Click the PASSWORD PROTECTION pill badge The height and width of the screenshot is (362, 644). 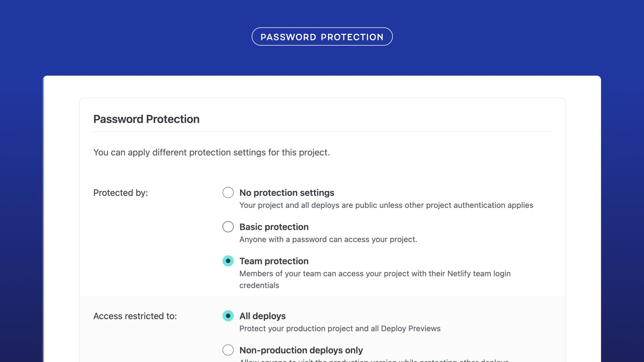pyautogui.click(x=322, y=37)
